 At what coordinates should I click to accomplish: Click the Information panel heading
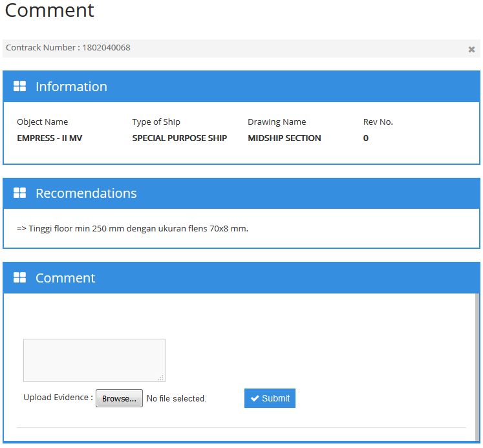pyautogui.click(x=71, y=87)
